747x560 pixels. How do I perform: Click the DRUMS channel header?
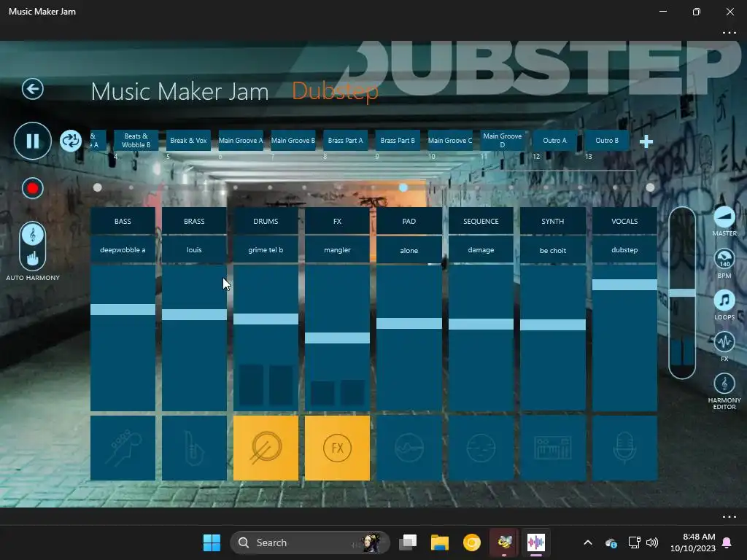point(266,221)
